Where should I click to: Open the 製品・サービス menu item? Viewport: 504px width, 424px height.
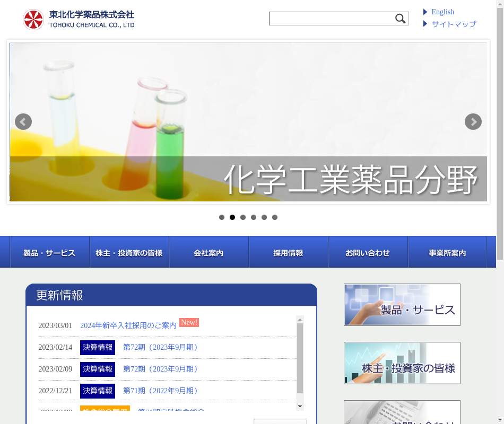click(x=50, y=252)
